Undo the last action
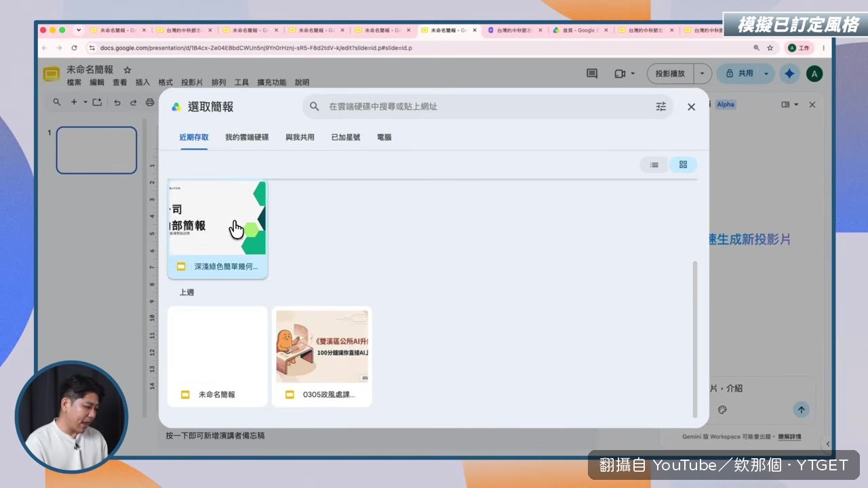Image resolution: width=868 pixels, height=488 pixels. pyautogui.click(x=117, y=102)
